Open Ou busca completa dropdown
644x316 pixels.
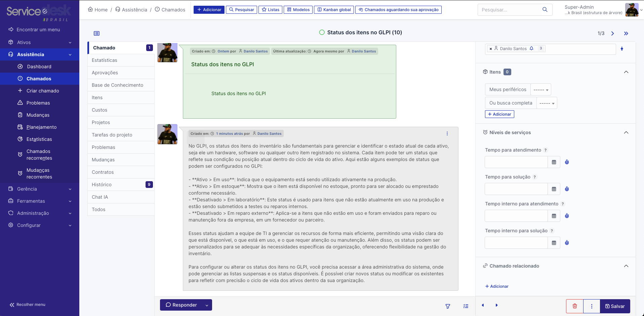[547, 103]
